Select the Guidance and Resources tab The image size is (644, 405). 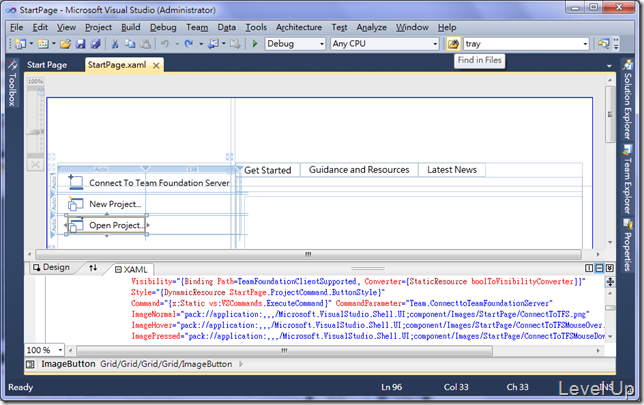359,170
